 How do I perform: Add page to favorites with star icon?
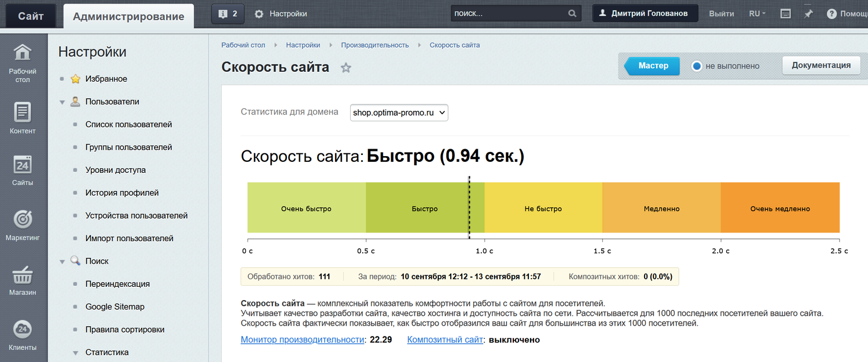pos(346,68)
